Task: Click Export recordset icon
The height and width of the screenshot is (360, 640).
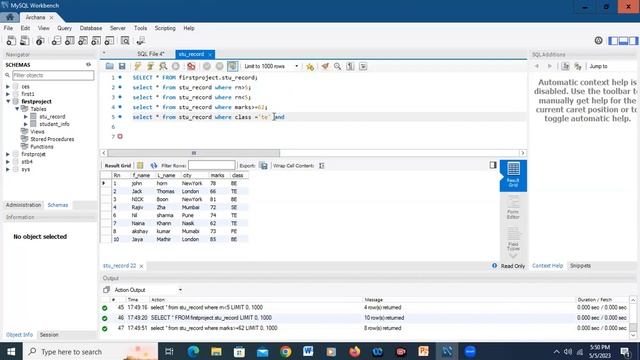Action: pyautogui.click(x=264, y=165)
